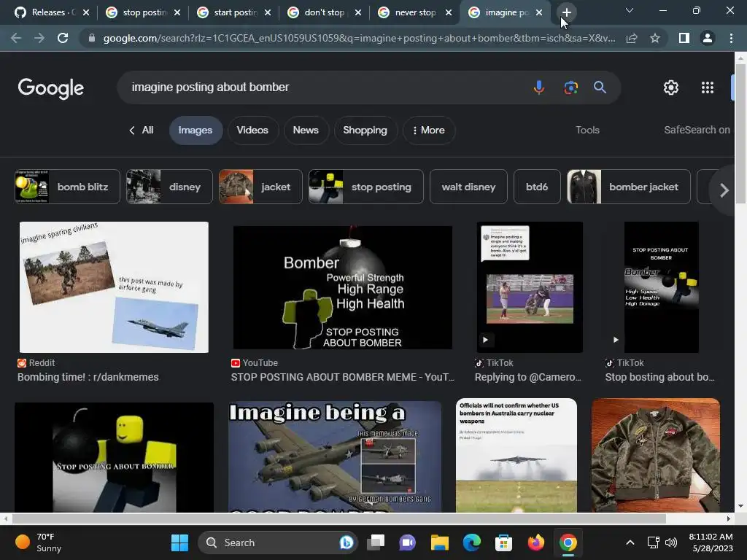The image size is (747, 560).
Task: Open the Windows Start menu
Action: pos(179,542)
